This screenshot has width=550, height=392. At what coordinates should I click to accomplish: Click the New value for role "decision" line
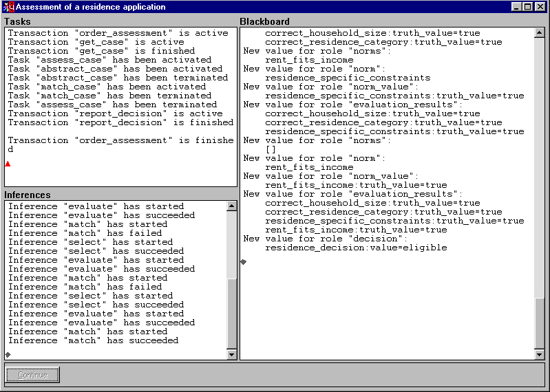pos(325,239)
